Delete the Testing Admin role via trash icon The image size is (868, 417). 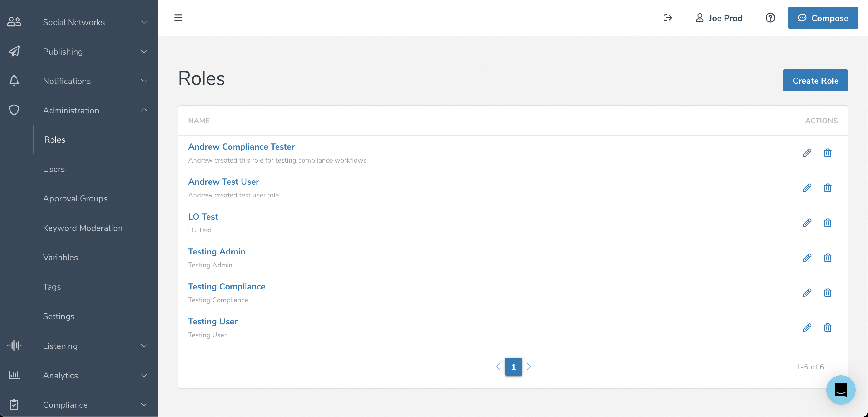(827, 258)
